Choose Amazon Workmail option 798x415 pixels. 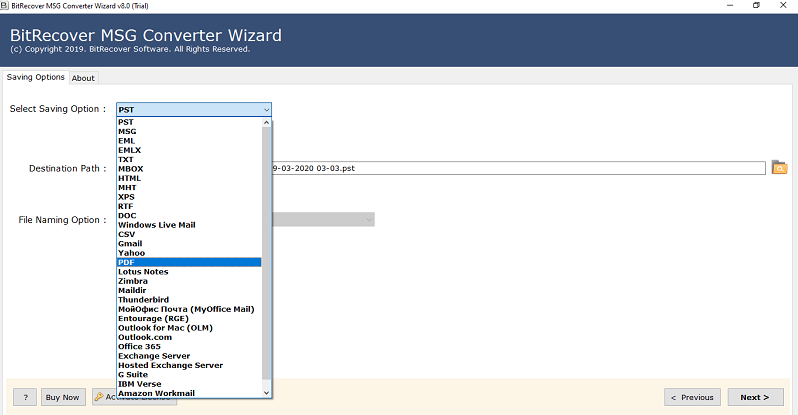point(189,393)
